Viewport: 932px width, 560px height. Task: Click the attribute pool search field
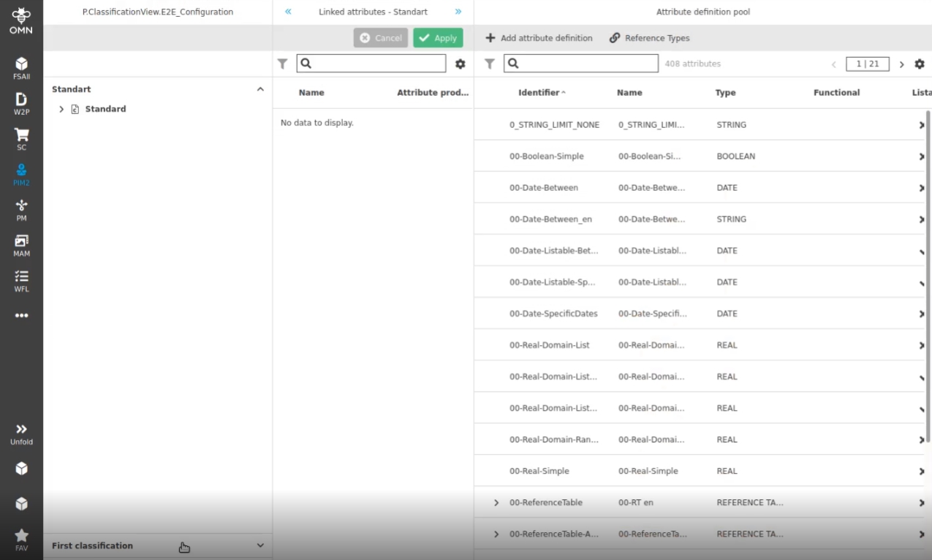581,64
